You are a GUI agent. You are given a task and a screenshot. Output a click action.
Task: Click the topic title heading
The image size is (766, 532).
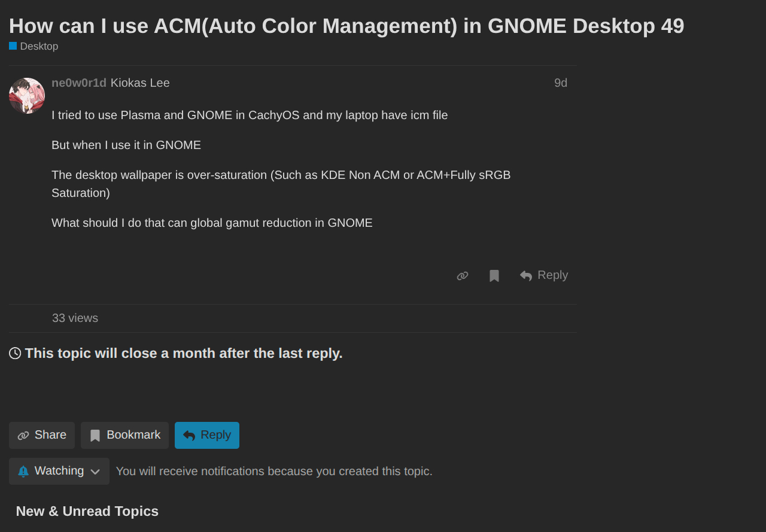point(346,26)
